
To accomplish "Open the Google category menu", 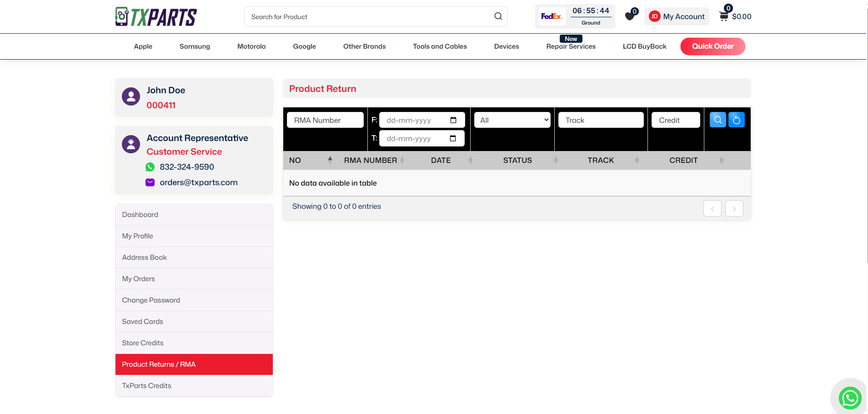I will 305,46.
